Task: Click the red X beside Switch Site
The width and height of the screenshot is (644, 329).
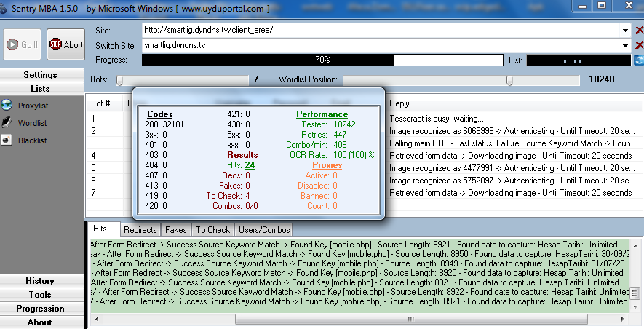Action: (639, 45)
